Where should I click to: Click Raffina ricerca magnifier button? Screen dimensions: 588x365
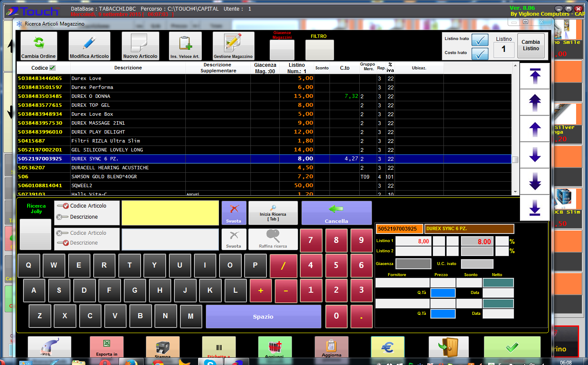click(x=273, y=239)
